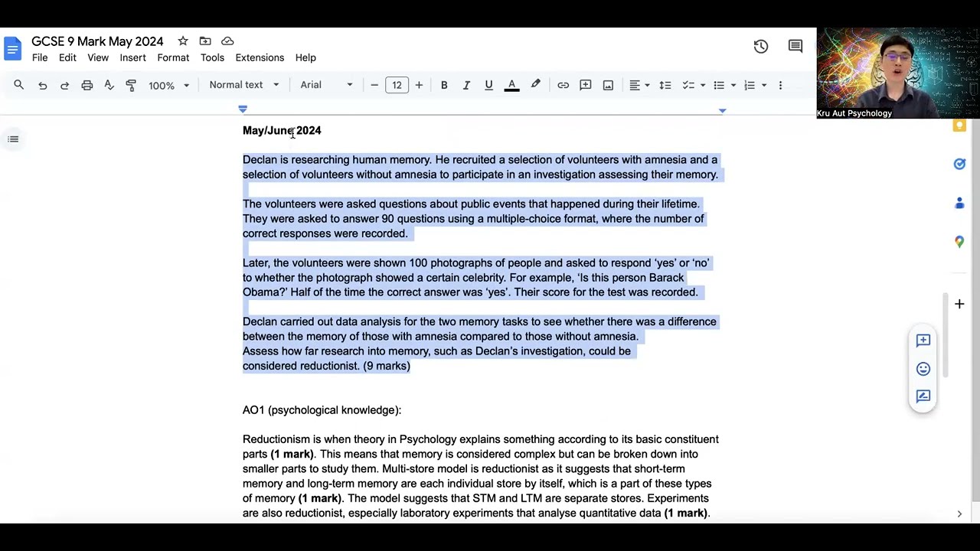This screenshot has width=980, height=551.
Task: Star the GCSE 9 Mark May 2024 document
Action: (183, 41)
